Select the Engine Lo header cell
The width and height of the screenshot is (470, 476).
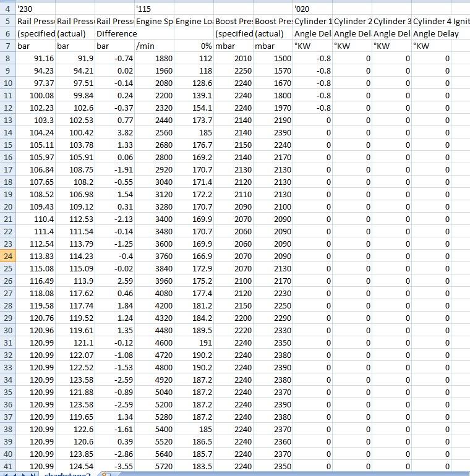pos(194,21)
